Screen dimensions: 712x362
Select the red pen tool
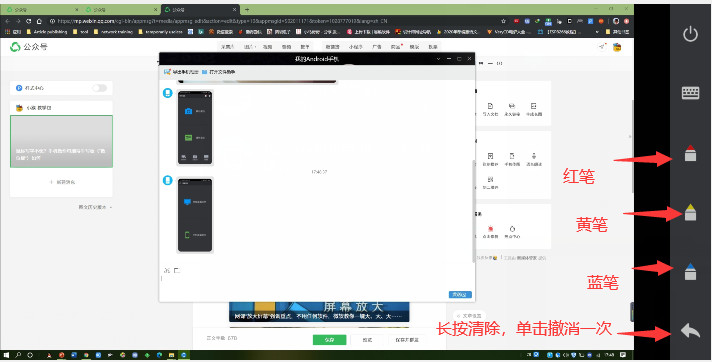[690, 153]
